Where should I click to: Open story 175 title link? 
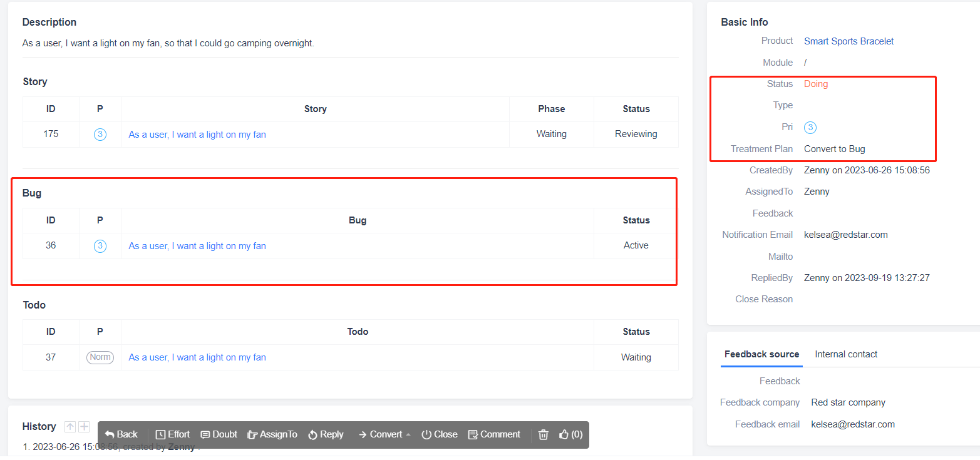[x=197, y=135]
